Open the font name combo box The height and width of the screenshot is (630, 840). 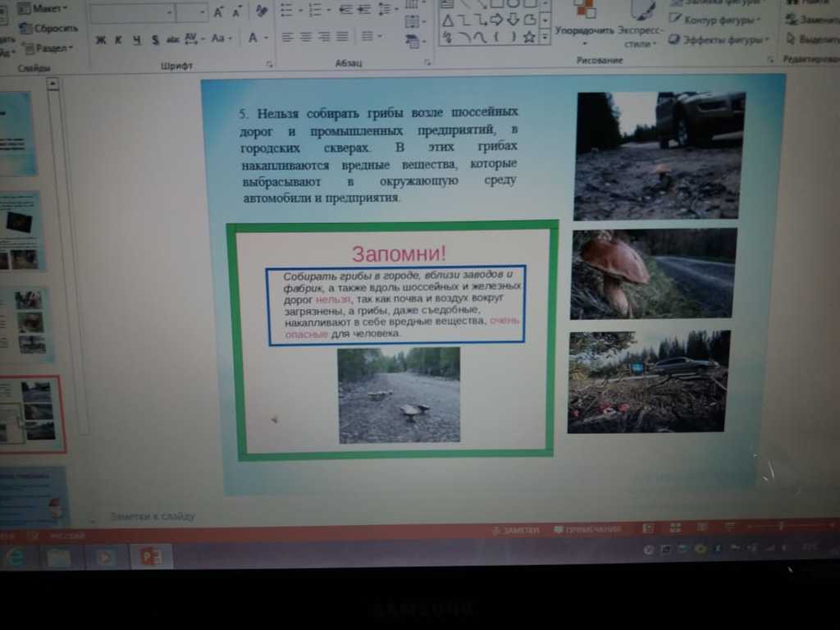(x=132, y=12)
